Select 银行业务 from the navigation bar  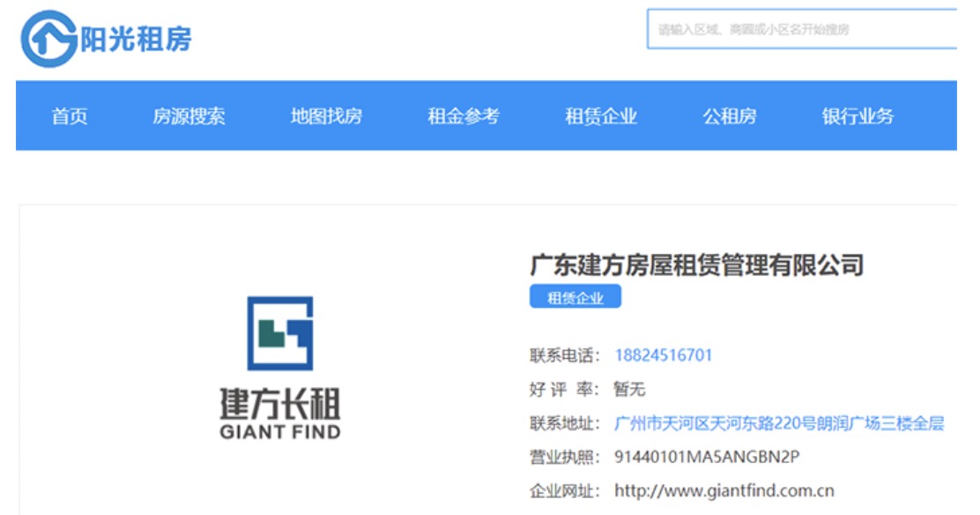coord(857,116)
